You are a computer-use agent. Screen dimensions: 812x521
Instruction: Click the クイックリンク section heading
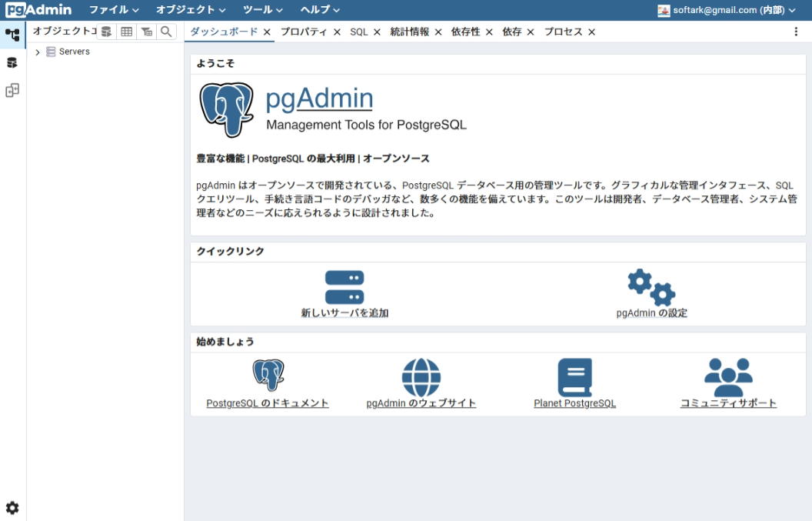[231, 251]
